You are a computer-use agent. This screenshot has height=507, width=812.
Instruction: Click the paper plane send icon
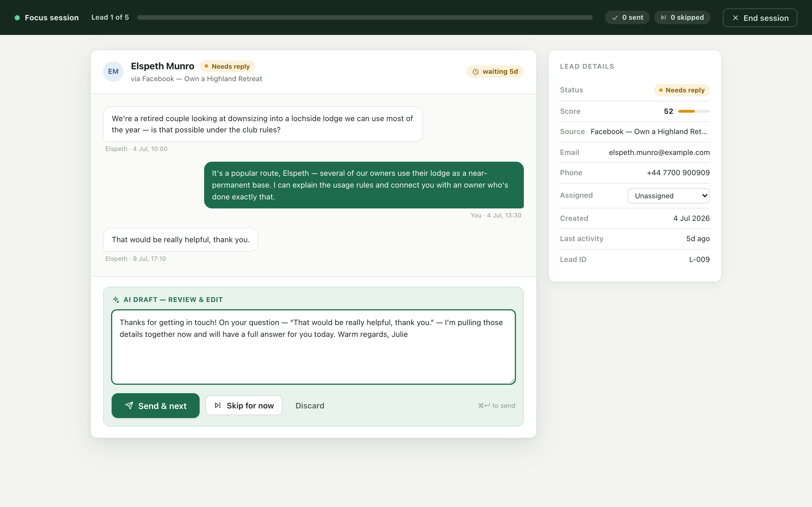(x=129, y=405)
